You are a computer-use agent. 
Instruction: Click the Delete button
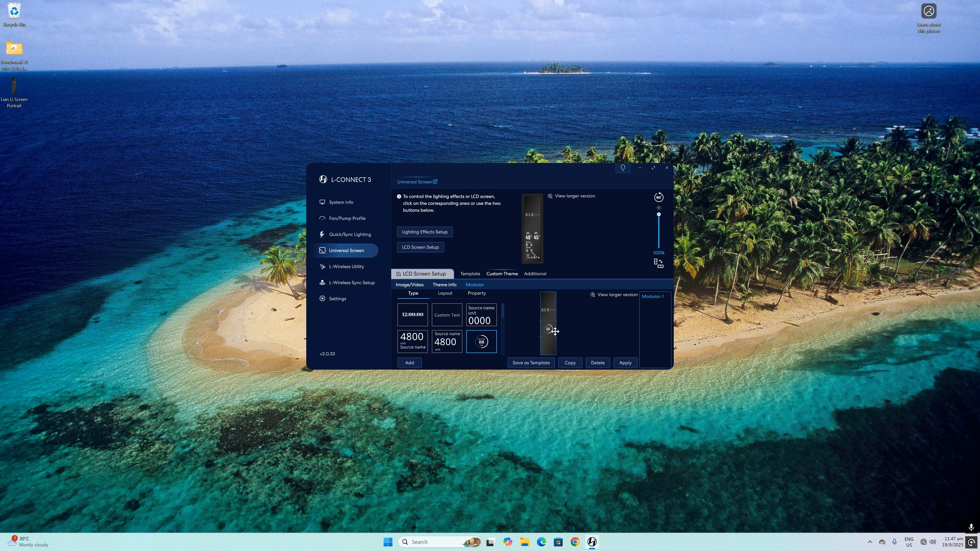597,363
